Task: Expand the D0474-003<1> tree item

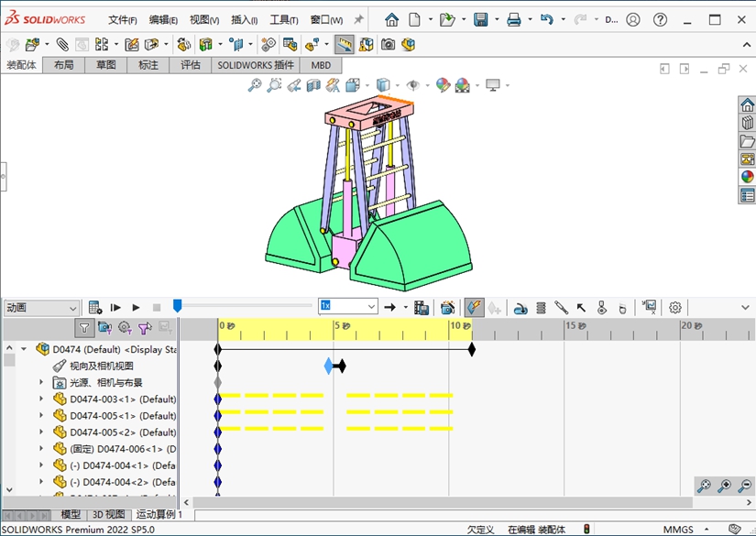Action: (x=40, y=399)
